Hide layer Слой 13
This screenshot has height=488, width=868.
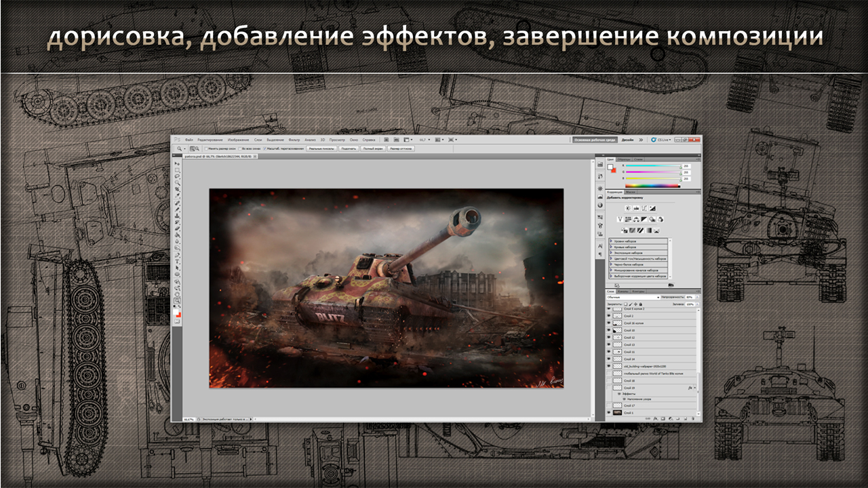point(609,345)
